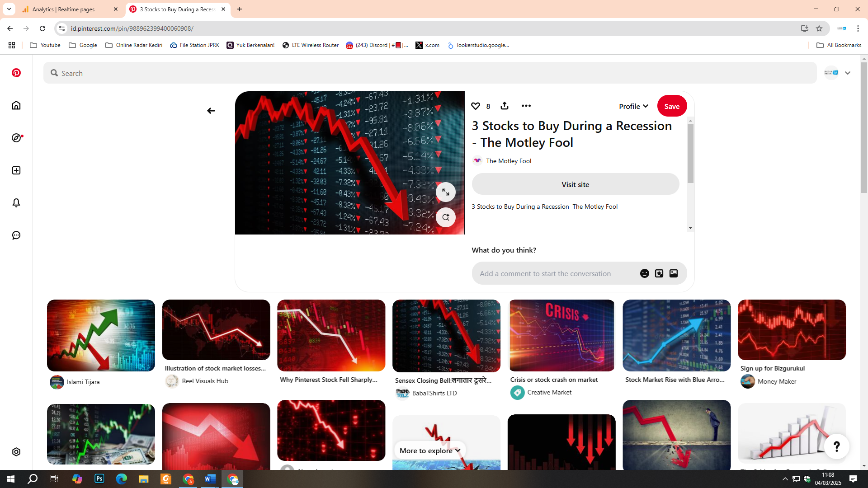Reload the current browser page
The height and width of the screenshot is (488, 868).
click(x=42, y=28)
